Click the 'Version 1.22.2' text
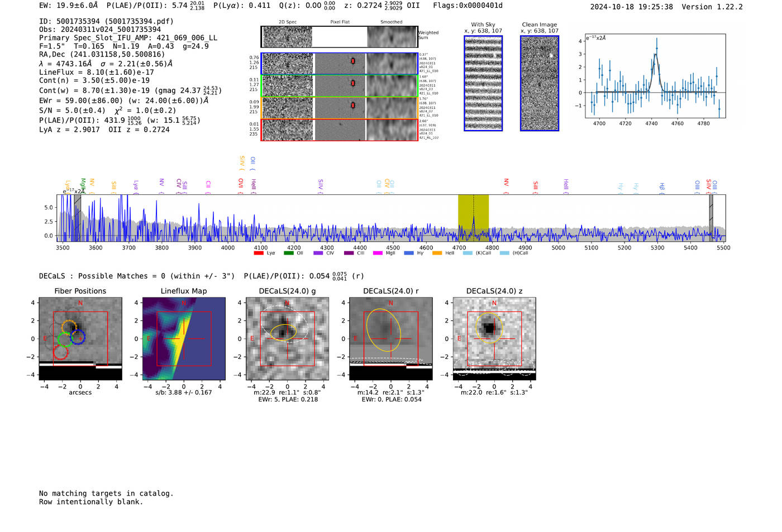This screenshot has height=532, width=782. 712,7
